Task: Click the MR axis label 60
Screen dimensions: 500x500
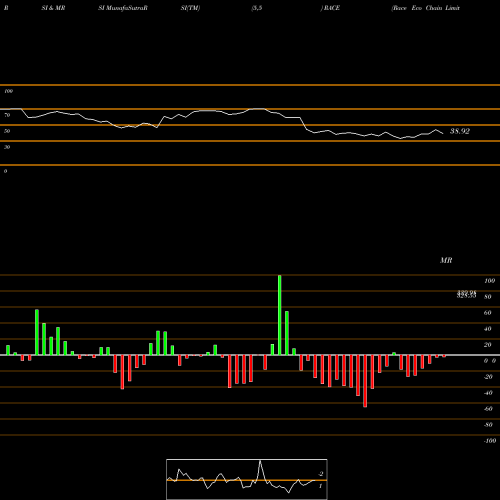Action: click(488, 313)
